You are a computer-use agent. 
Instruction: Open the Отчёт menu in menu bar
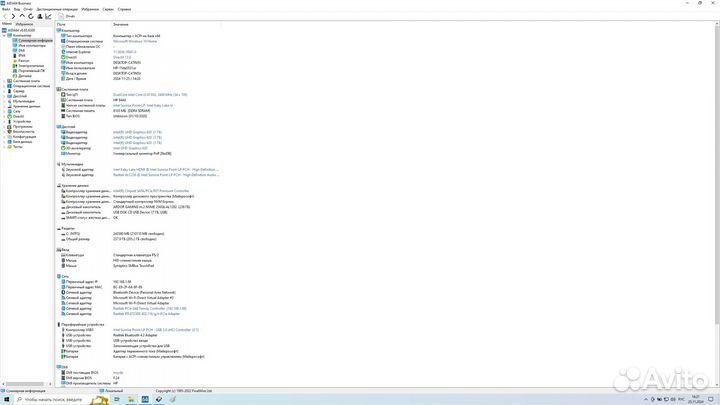point(28,9)
